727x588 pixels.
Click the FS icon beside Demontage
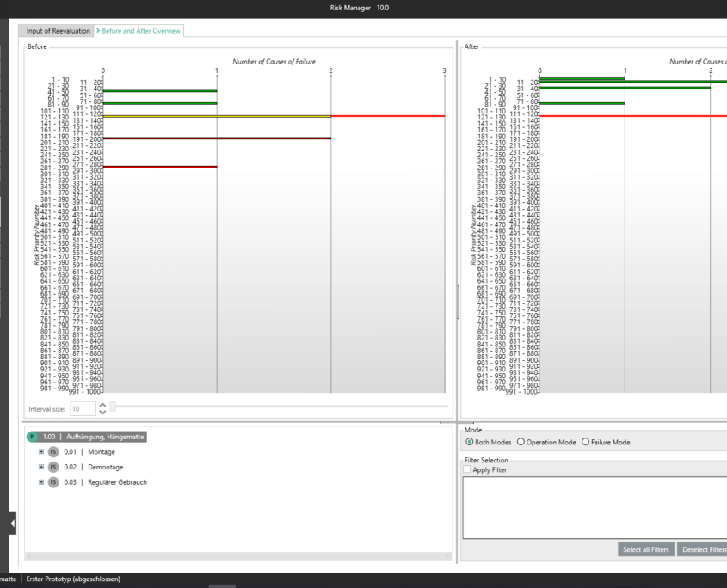click(52, 467)
